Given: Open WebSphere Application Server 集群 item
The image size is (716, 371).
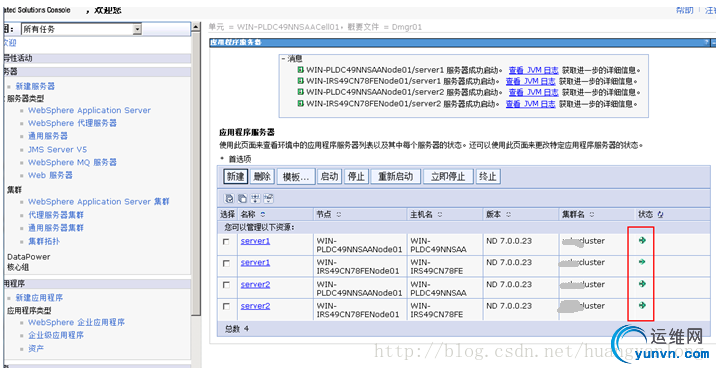Looking at the screenshot, I should click(x=99, y=201).
